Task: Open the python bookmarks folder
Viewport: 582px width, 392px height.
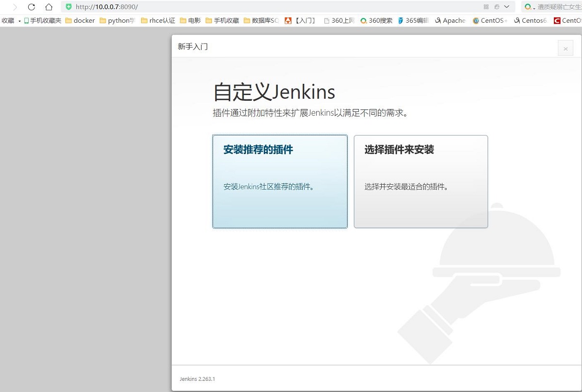Action: (118, 21)
